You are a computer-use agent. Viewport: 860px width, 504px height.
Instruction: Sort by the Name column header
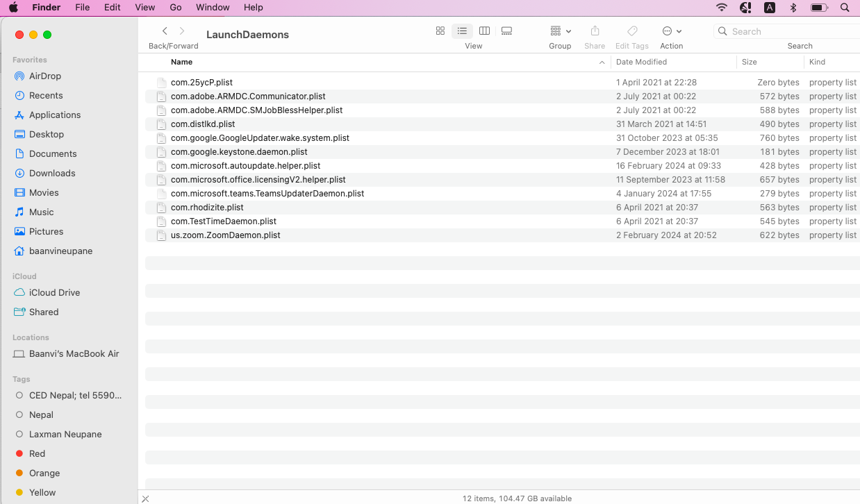coord(182,62)
